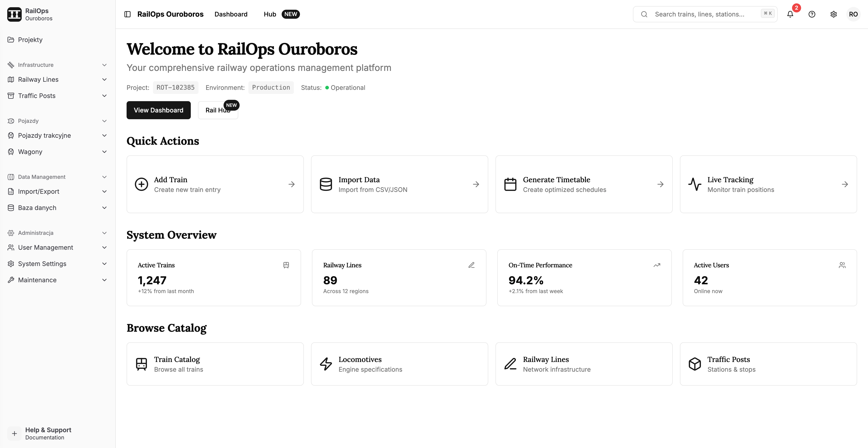This screenshot has width=868, height=448.
Task: Open the settings gear icon in header
Action: [833, 14]
